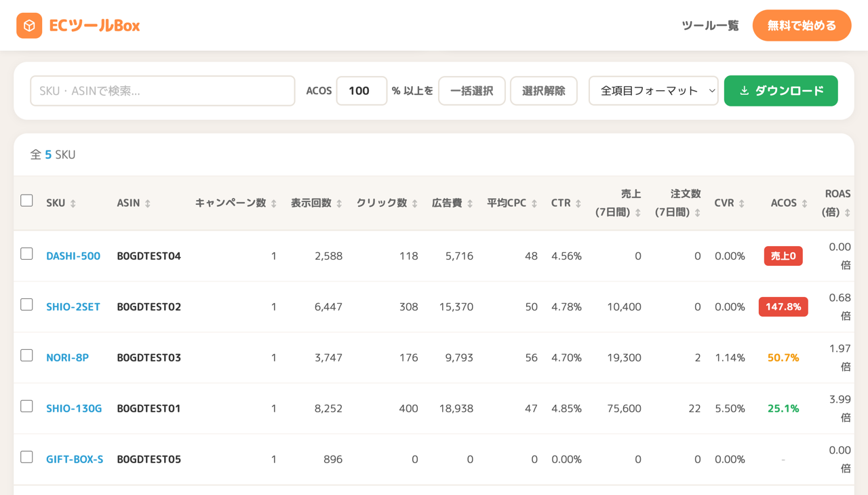Screen dimensions: 868x495
Task: Sort by ROAS column arrows
Action: [x=848, y=213]
